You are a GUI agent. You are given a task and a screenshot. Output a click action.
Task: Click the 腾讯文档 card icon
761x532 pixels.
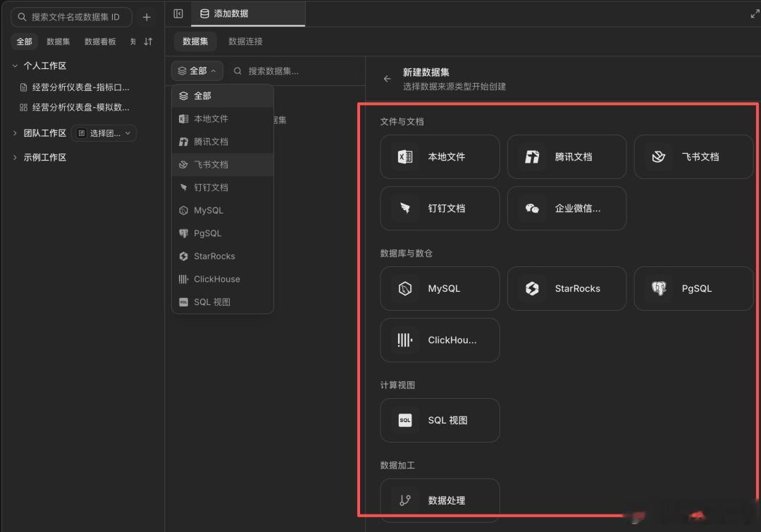(x=532, y=157)
